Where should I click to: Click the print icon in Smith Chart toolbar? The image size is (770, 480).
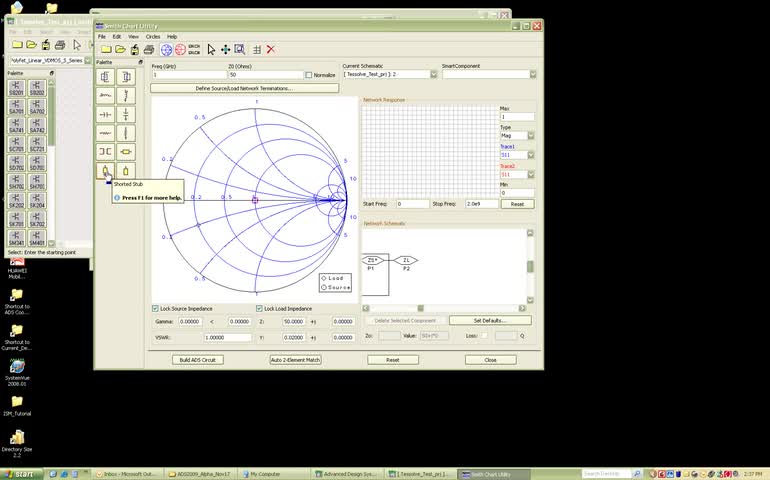[149, 49]
